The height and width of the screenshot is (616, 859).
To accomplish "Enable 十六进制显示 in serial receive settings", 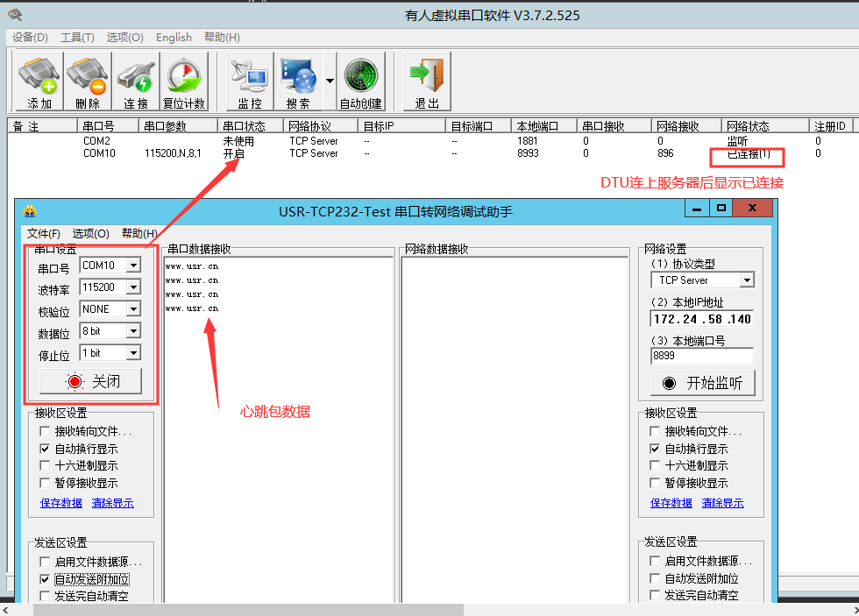I will pyautogui.click(x=46, y=466).
